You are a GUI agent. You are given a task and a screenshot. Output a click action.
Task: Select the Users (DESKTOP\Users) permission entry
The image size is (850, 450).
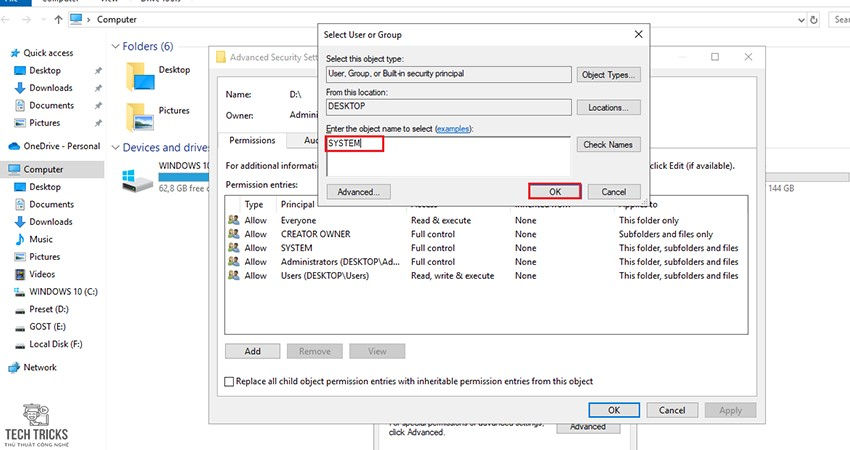[486, 275]
